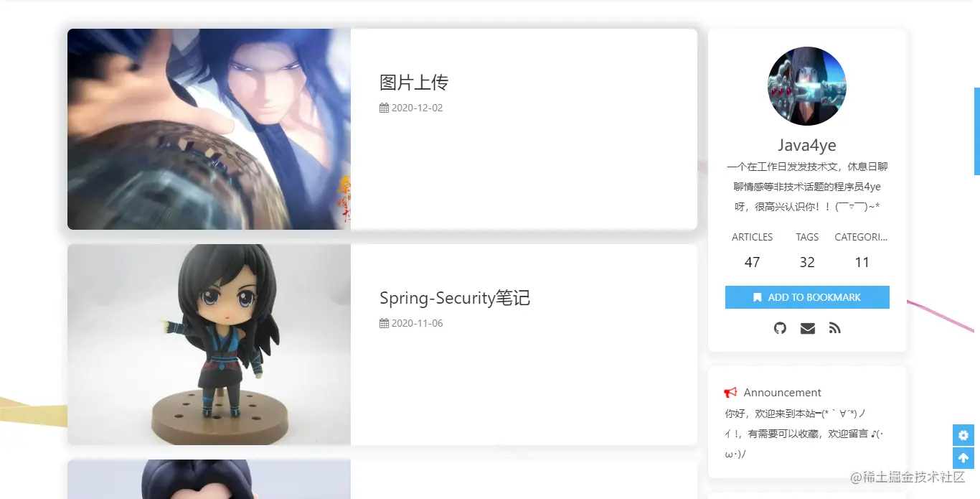Click the calendar icon beside 2020-12-02
Viewport: 980px width, 499px height.
(x=384, y=108)
